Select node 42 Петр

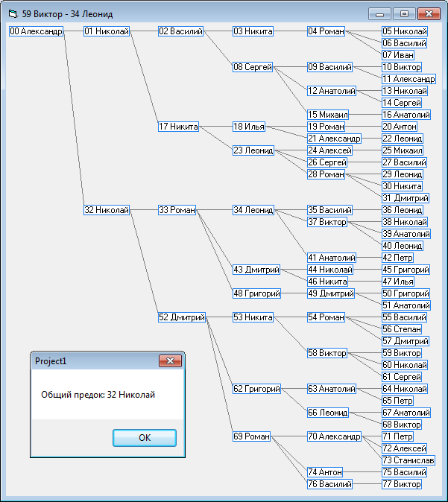pyautogui.click(x=398, y=258)
